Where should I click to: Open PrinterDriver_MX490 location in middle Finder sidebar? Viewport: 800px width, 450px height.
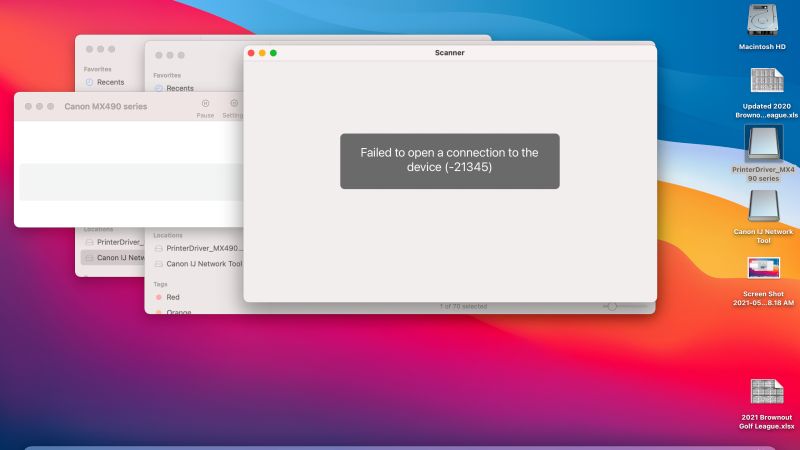198,248
